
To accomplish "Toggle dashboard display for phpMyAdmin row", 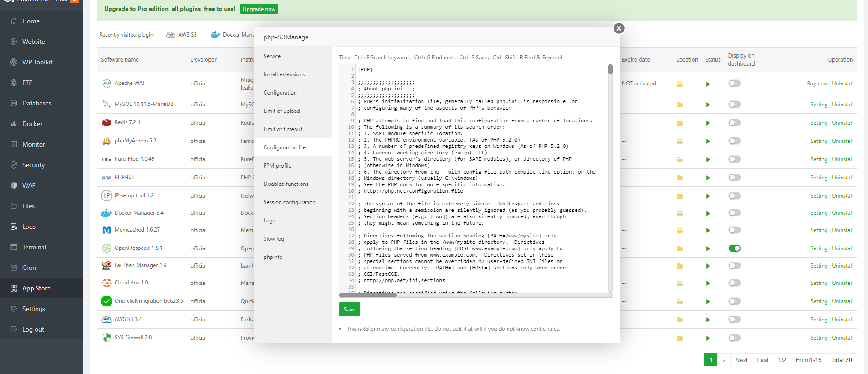I will (735, 141).
